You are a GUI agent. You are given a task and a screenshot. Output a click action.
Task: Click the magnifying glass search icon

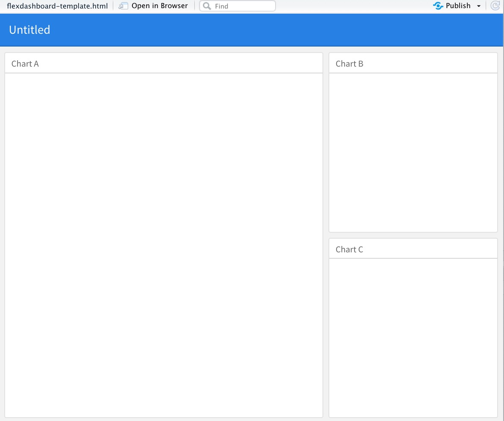pos(207,6)
